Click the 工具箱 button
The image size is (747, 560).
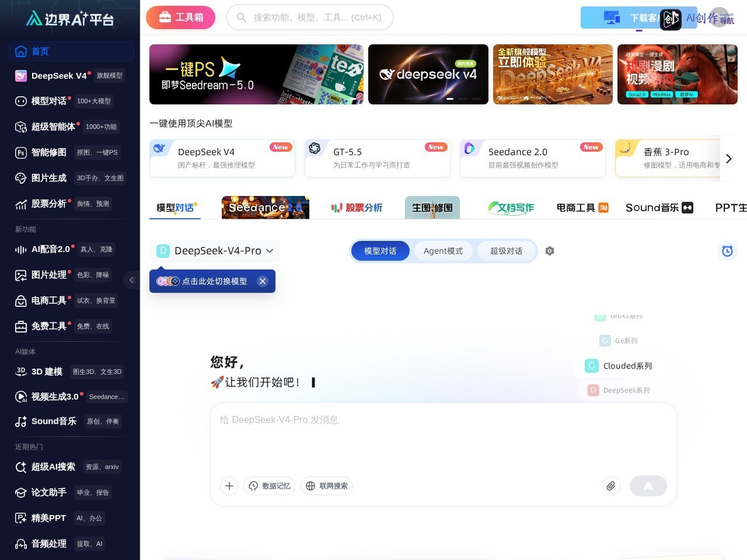pyautogui.click(x=180, y=17)
